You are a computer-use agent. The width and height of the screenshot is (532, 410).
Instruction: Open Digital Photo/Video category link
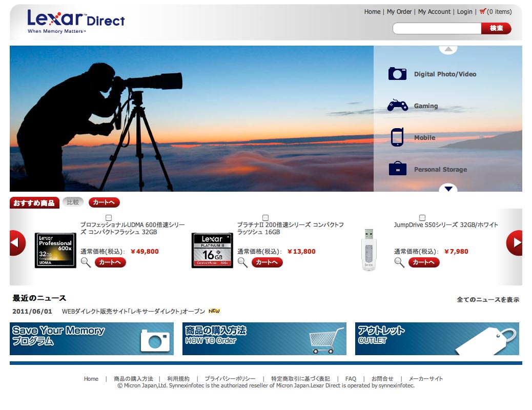(x=445, y=74)
